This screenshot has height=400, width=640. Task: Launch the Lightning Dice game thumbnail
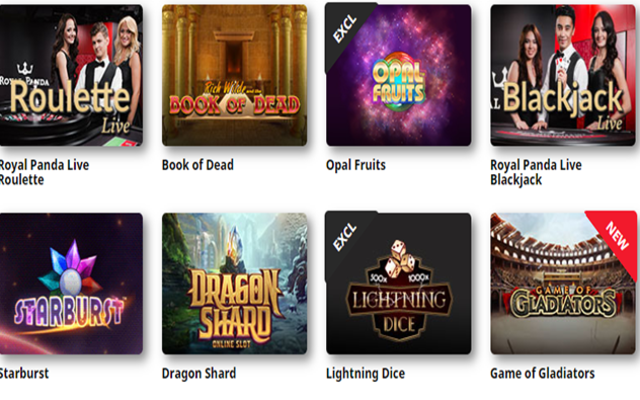398,283
